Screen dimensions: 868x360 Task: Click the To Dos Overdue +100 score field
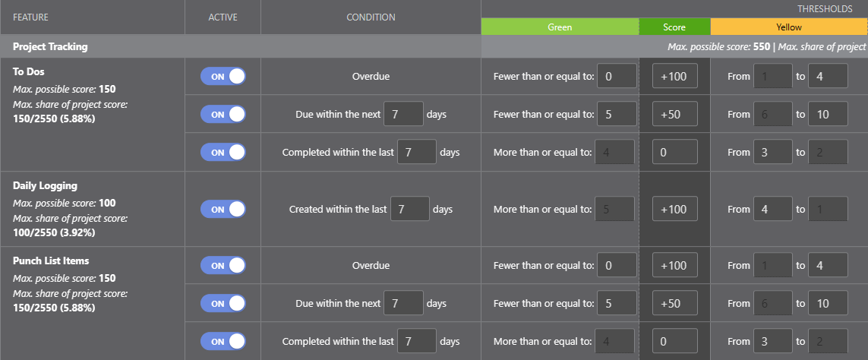[x=674, y=77]
